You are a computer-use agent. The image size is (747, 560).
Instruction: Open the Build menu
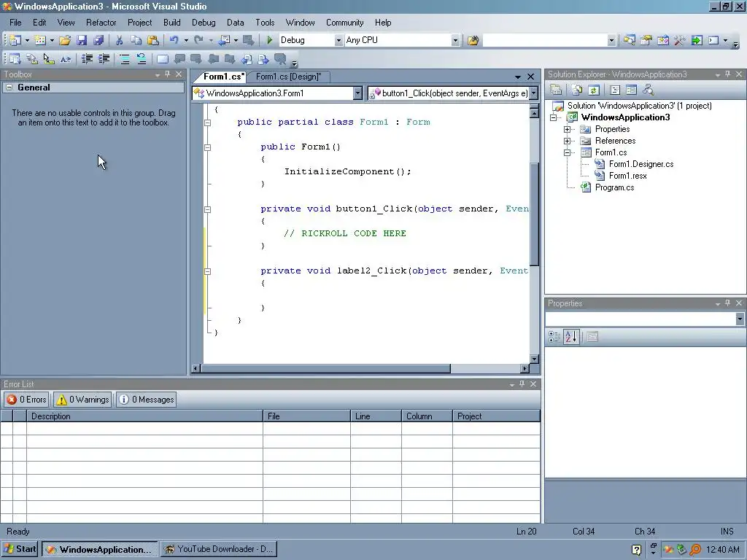pos(171,23)
